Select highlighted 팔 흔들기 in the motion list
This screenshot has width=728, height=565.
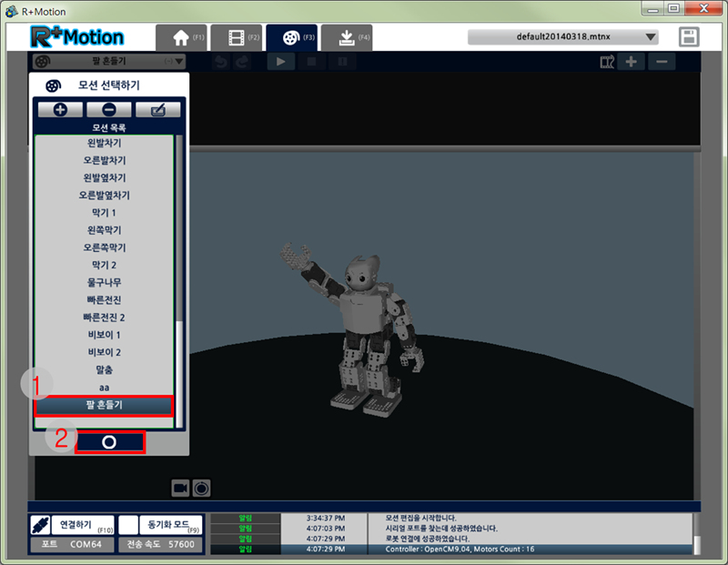[x=105, y=405]
